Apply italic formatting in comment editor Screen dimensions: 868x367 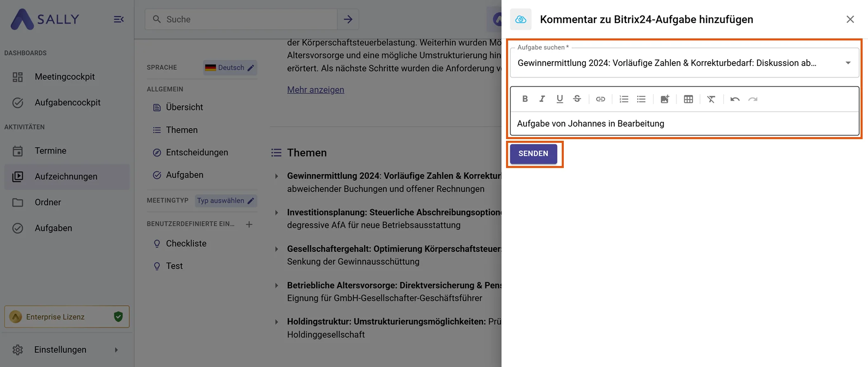pos(542,99)
